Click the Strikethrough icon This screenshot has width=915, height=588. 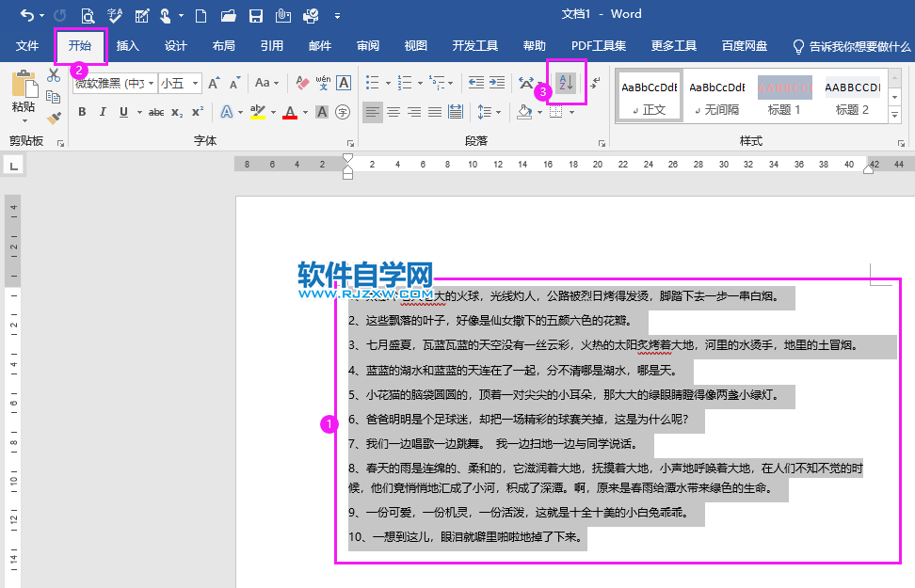point(156,111)
